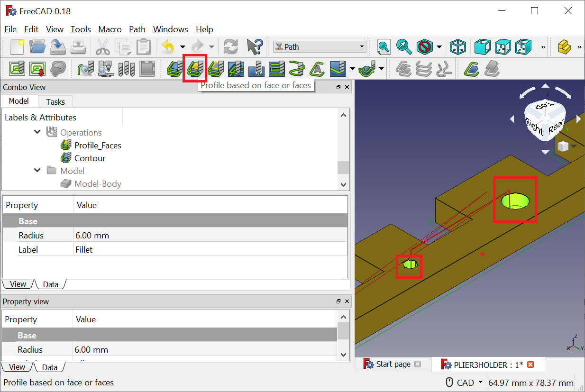Select Contour operation in the tree
Screen dimensions: 585x392
pos(90,158)
